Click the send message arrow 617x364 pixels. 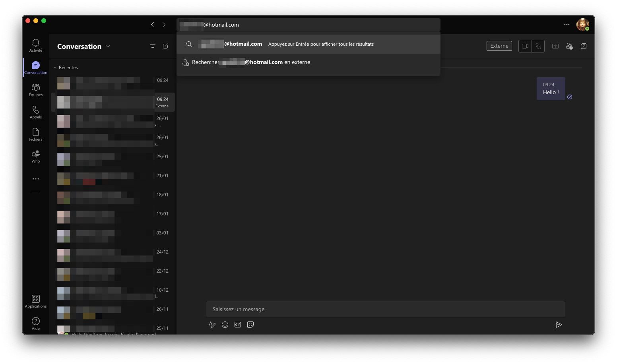pos(559,325)
